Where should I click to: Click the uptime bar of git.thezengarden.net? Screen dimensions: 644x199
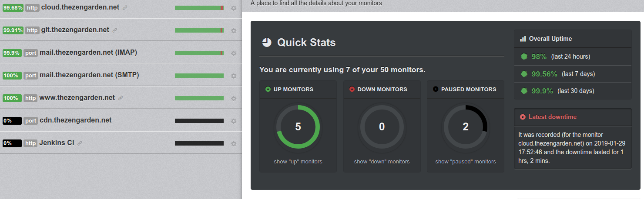pos(199,30)
